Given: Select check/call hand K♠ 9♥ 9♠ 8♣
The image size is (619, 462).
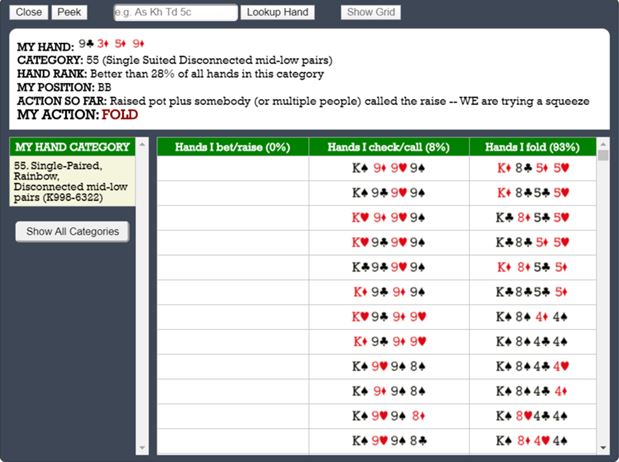Looking at the screenshot, I should (389, 441).
